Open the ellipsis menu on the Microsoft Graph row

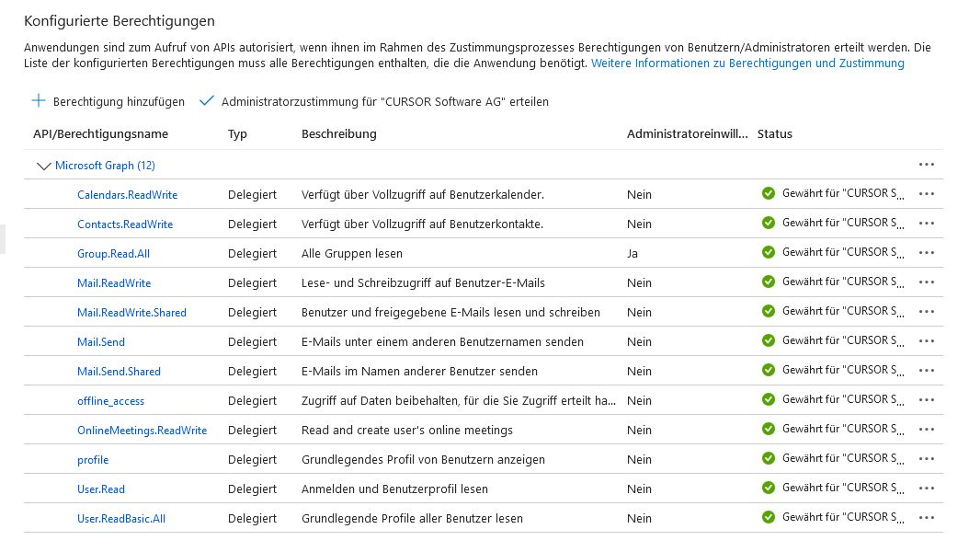927,165
